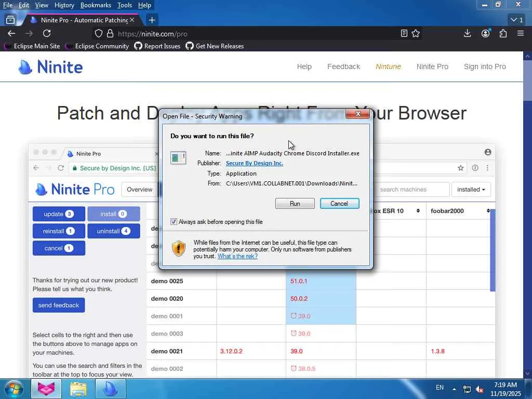The height and width of the screenshot is (399, 532).
Task: Cancel the Open File security warning
Action: tap(339, 204)
